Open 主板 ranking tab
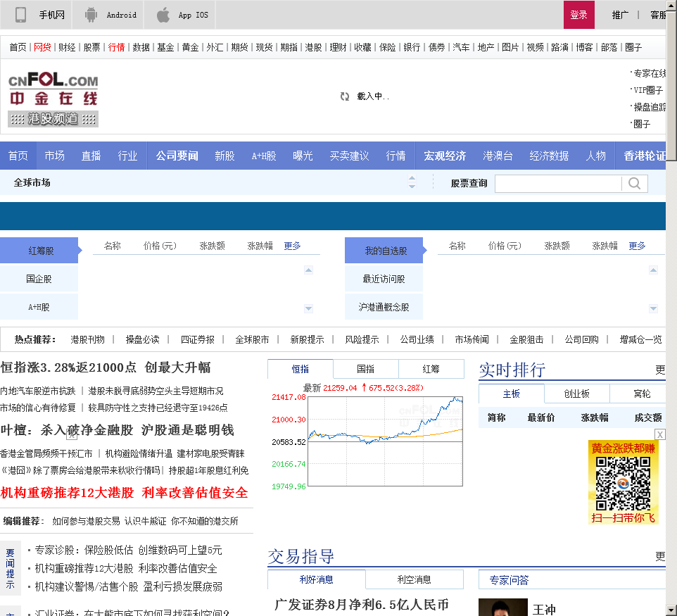This screenshot has height=616, width=677. click(x=512, y=394)
